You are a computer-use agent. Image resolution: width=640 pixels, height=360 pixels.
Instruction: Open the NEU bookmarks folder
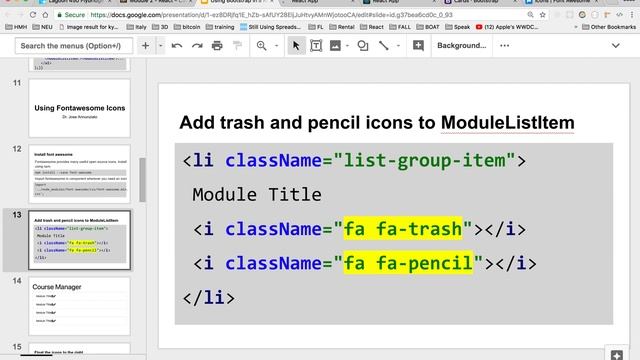click(42, 27)
